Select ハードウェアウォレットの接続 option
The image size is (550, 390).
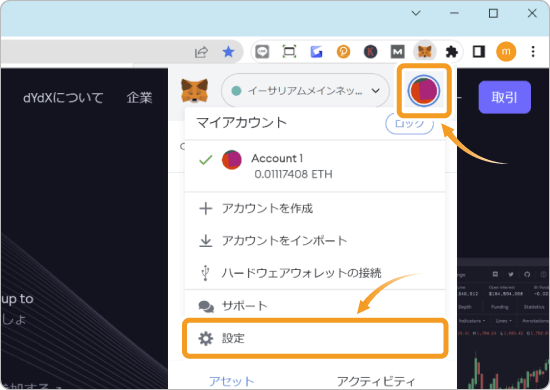315,273
